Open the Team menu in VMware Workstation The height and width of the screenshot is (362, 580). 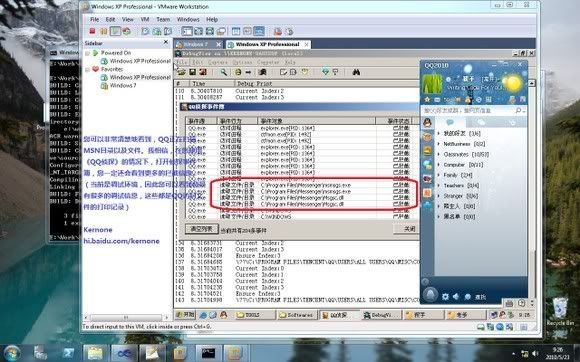click(163, 19)
